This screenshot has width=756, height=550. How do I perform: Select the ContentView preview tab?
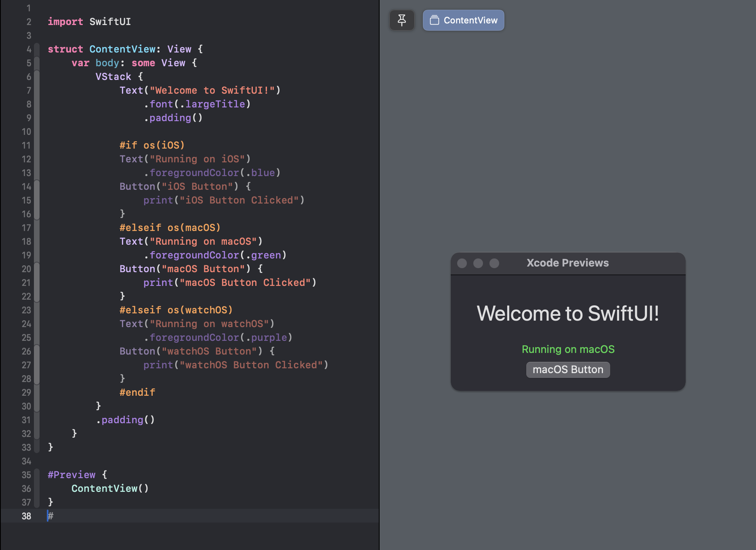click(x=464, y=20)
